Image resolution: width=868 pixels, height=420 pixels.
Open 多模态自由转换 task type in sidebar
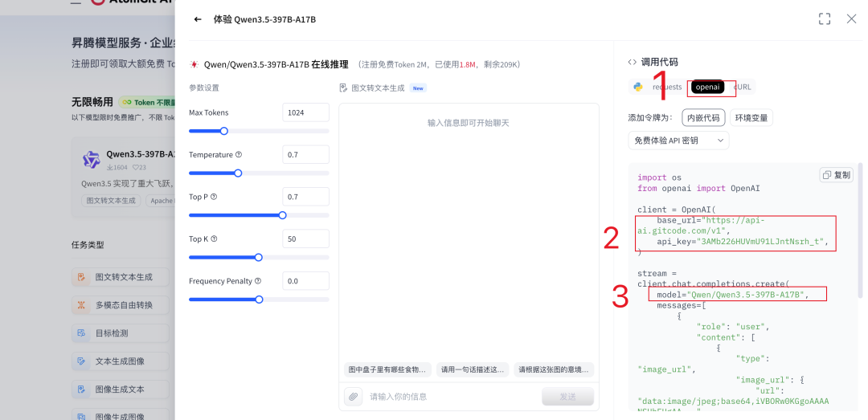[120, 305]
